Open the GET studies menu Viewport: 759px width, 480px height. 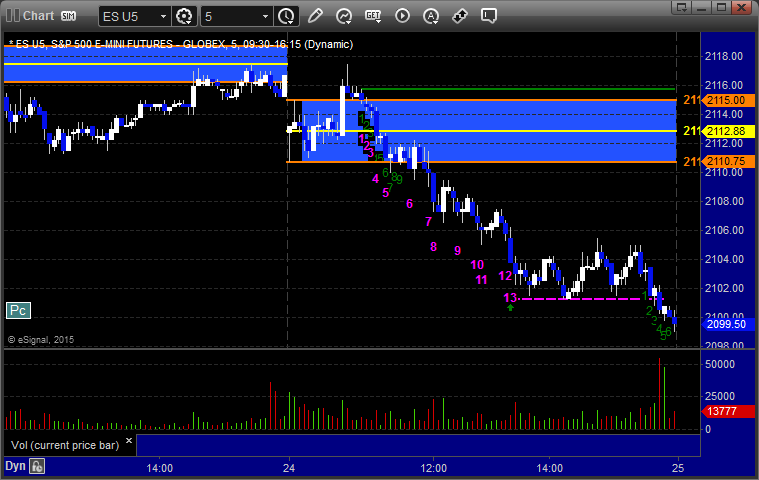click(373, 16)
